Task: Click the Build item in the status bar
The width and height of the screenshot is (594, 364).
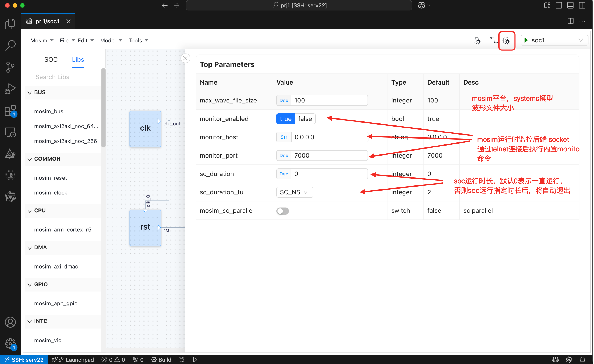Action: point(161,359)
